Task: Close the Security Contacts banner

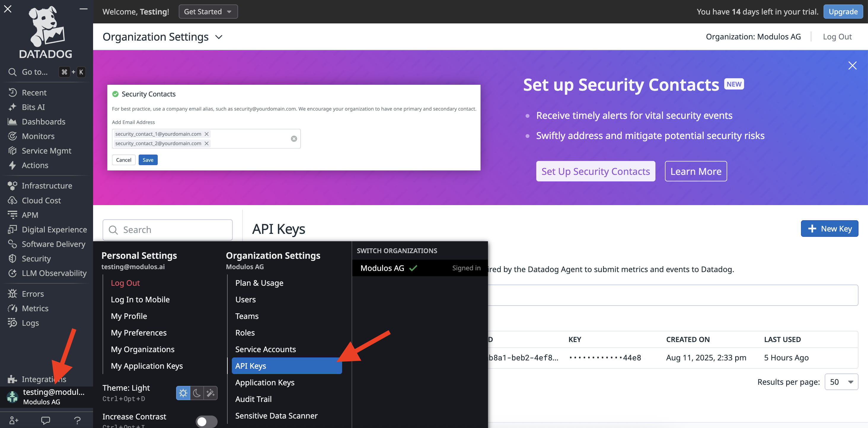Action: tap(852, 66)
